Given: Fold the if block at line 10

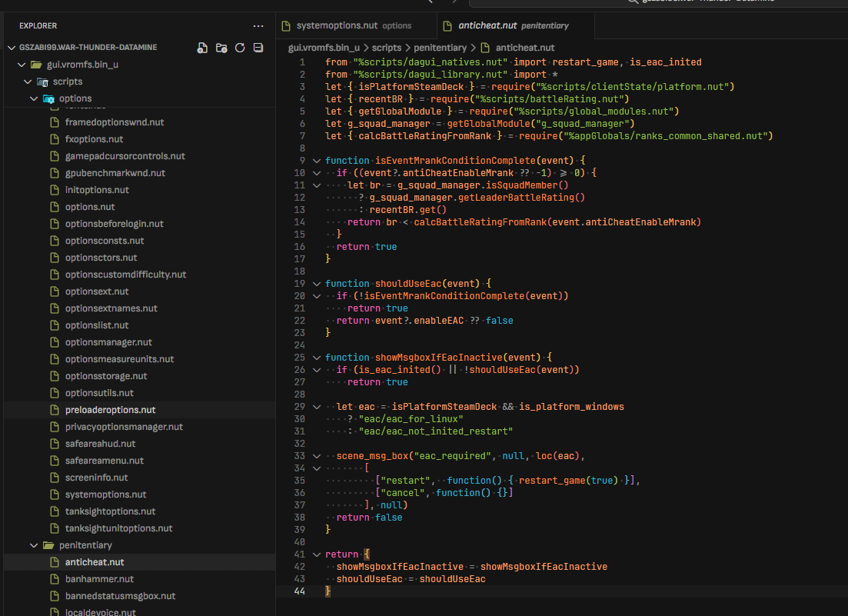Looking at the screenshot, I should [x=317, y=173].
